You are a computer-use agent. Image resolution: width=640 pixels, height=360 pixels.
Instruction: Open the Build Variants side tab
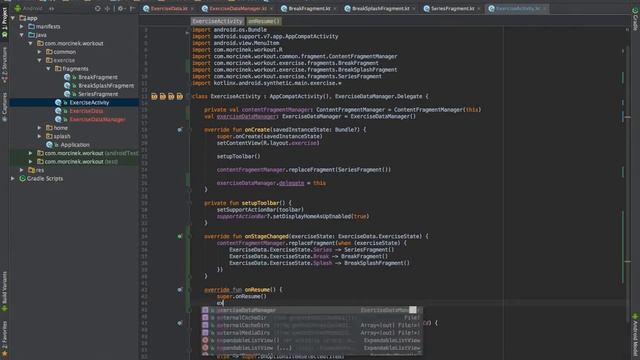pyautogui.click(x=4, y=292)
